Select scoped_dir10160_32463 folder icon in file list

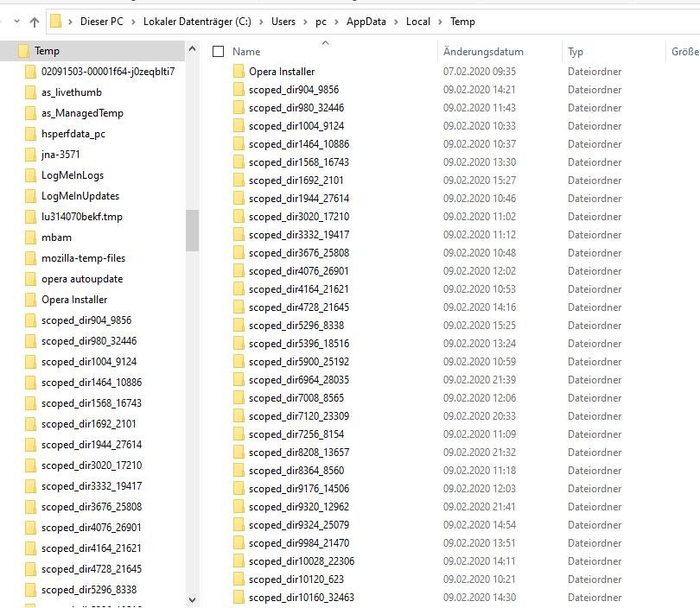239,598
